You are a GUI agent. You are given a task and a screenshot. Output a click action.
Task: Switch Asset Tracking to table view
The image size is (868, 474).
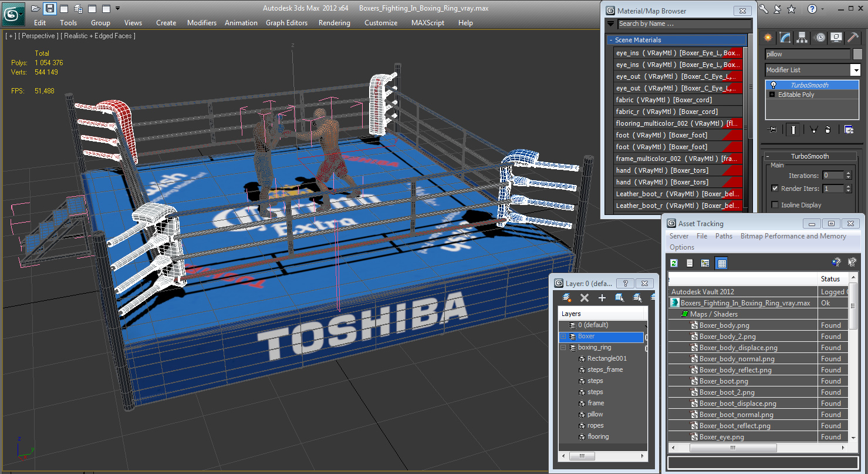(x=722, y=263)
